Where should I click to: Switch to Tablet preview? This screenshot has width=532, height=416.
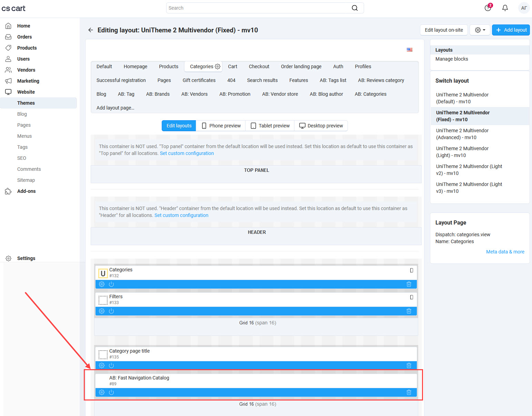(270, 126)
